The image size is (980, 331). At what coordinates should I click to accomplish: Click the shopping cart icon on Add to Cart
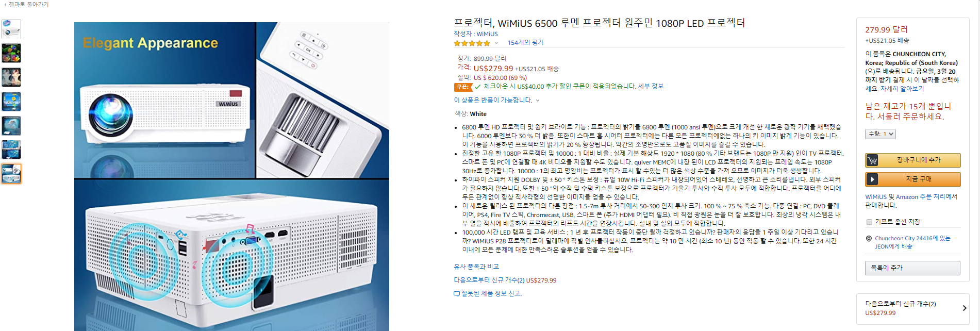[x=872, y=160]
